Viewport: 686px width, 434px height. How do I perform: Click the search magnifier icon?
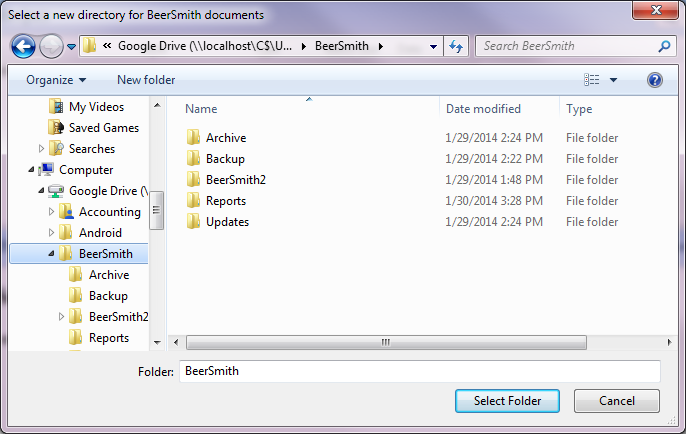(665, 46)
